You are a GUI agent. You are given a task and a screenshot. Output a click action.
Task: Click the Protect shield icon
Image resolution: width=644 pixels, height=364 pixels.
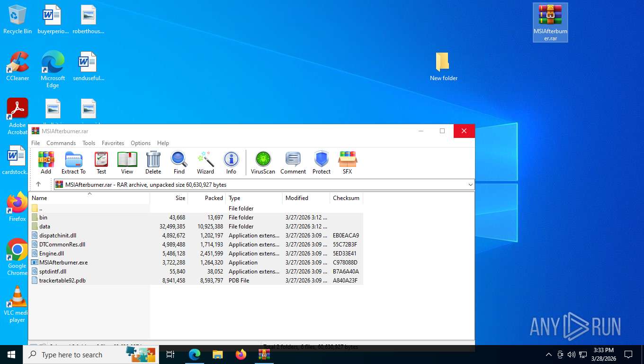[322, 163]
